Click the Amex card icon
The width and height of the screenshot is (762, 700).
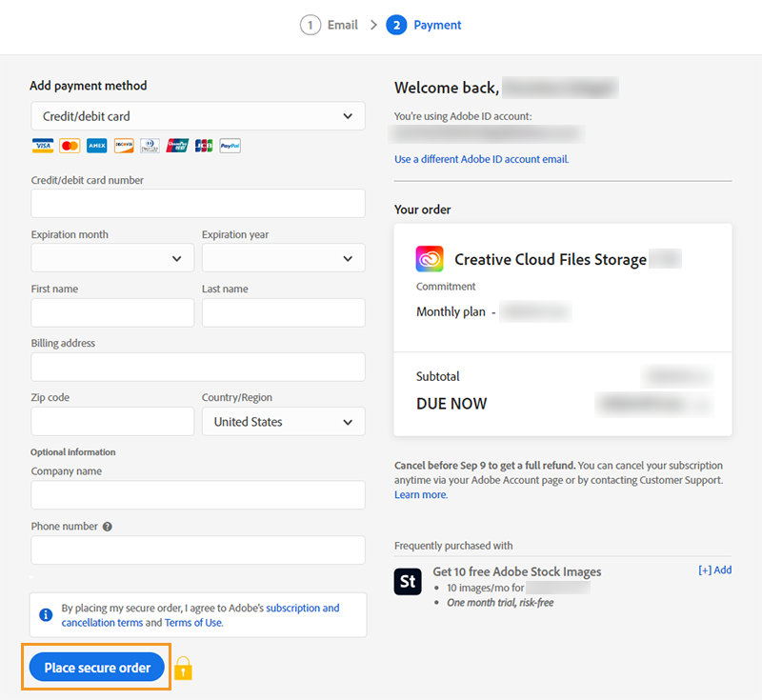tap(96, 146)
